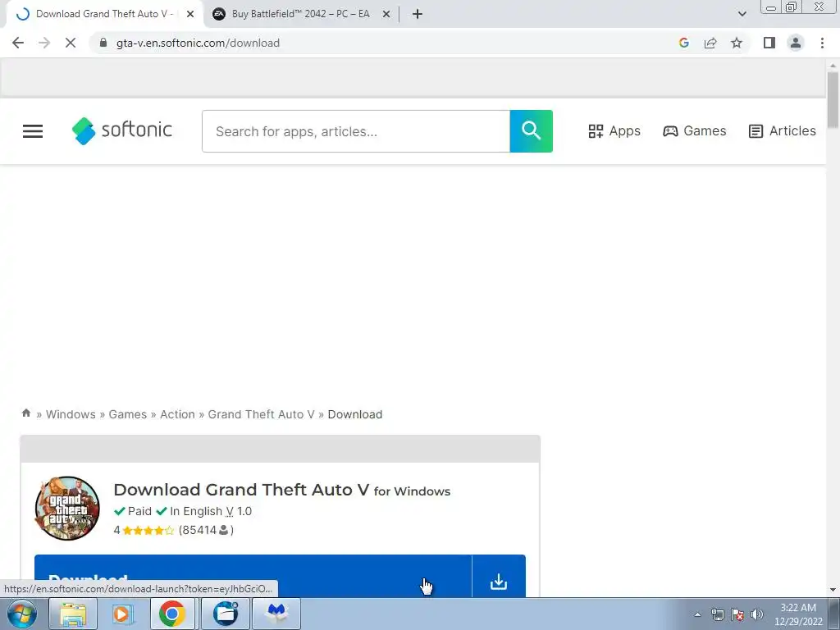Click the scrollbar down arrow
Screen dimensions: 840x630
(x=833, y=590)
